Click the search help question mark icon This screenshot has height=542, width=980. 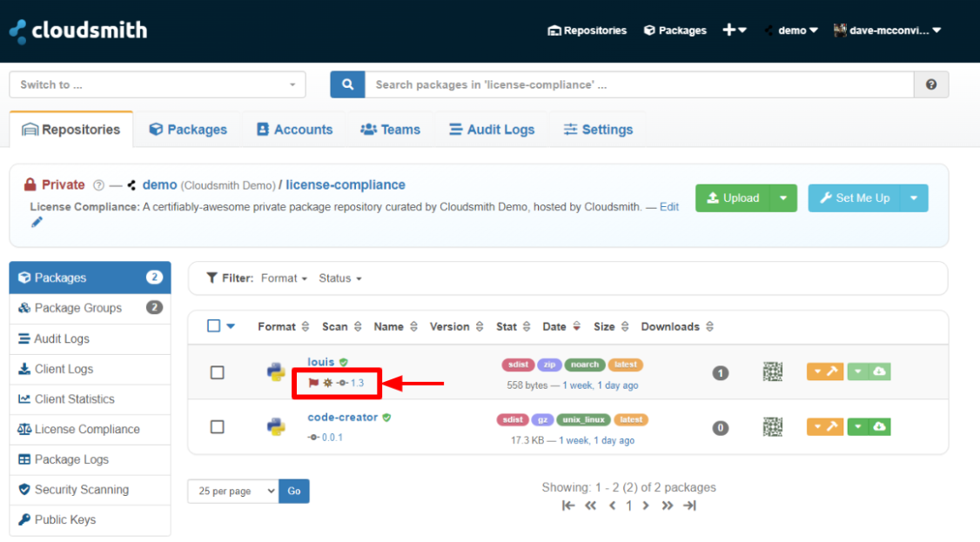[931, 84]
